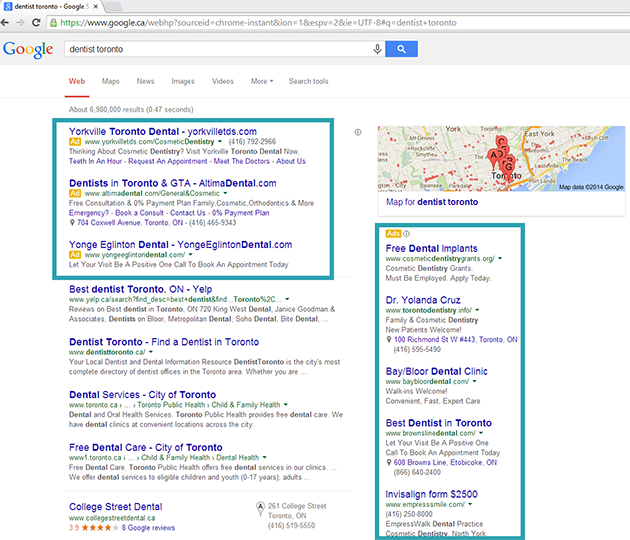Reload the page with refresh icon
Image resolution: width=630 pixels, height=540 pixels.
pos(36,22)
